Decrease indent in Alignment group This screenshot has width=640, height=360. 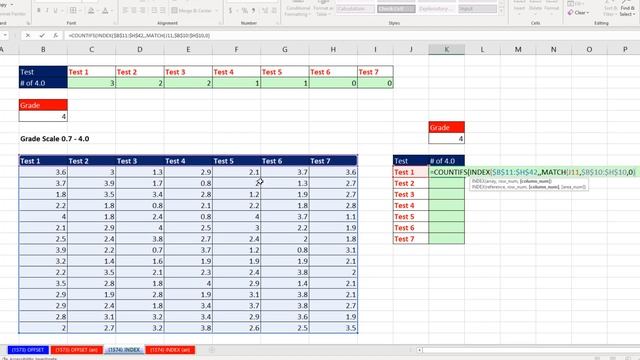click(155, 10)
